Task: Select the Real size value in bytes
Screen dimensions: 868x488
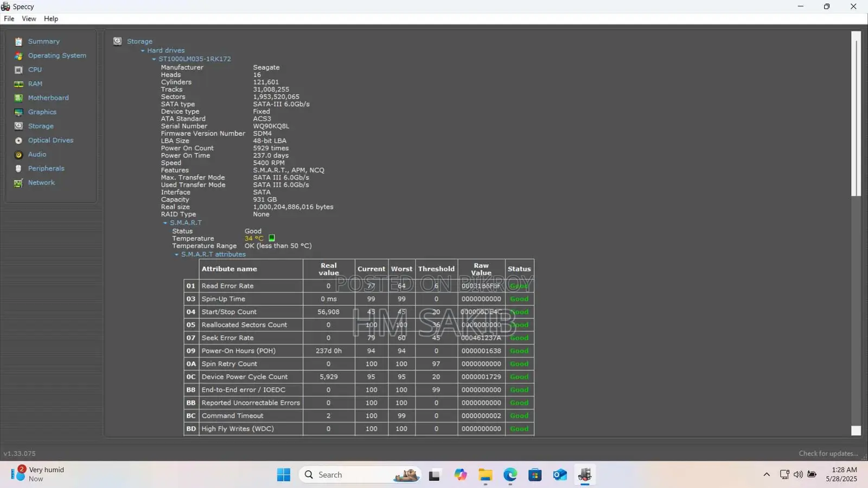Action: point(293,207)
